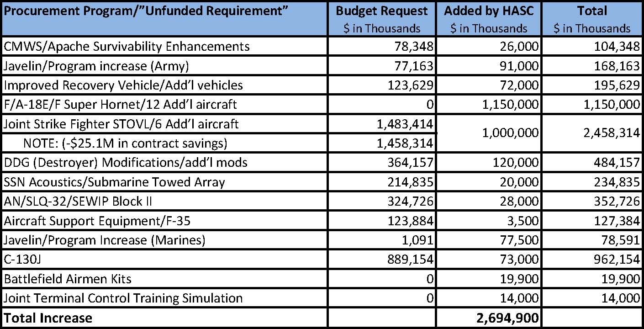Click the Aircraft Support Equipment/F-35 label
The image size is (644, 329).
click(97, 221)
